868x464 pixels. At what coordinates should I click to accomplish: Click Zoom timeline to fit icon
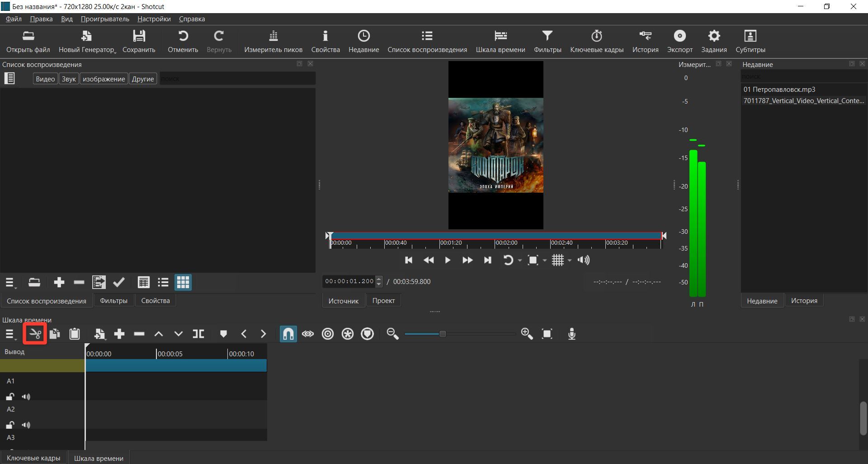pos(547,334)
